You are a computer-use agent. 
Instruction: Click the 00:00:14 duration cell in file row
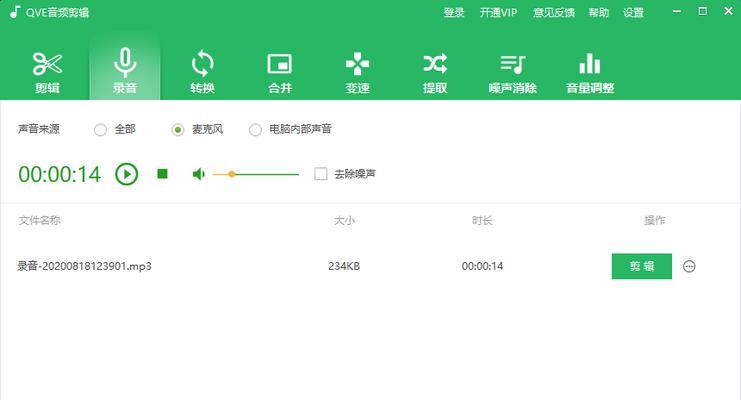(482, 266)
